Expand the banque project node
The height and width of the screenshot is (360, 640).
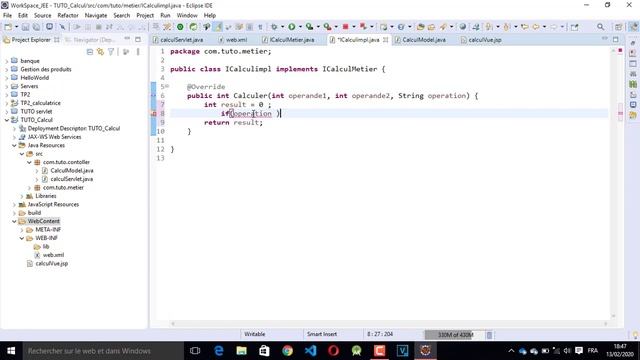coord(7,61)
